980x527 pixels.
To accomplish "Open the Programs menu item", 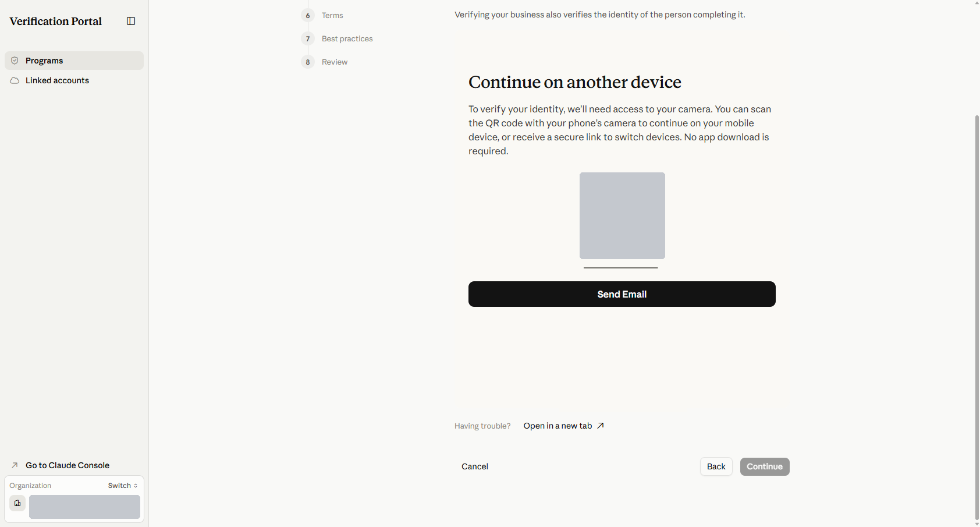I will [74, 61].
